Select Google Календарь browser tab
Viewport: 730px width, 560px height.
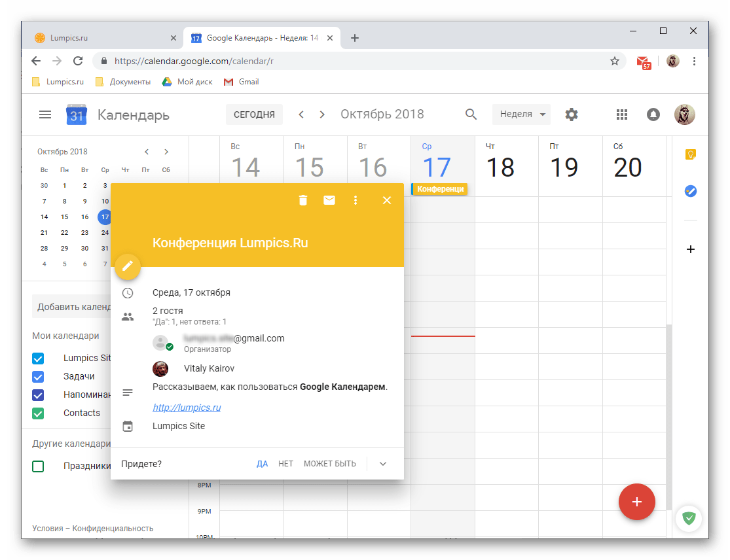coord(262,38)
